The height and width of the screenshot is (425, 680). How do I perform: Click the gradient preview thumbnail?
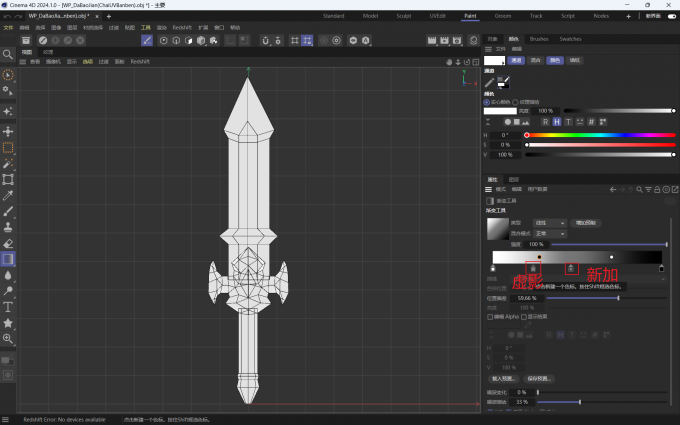tap(497, 229)
